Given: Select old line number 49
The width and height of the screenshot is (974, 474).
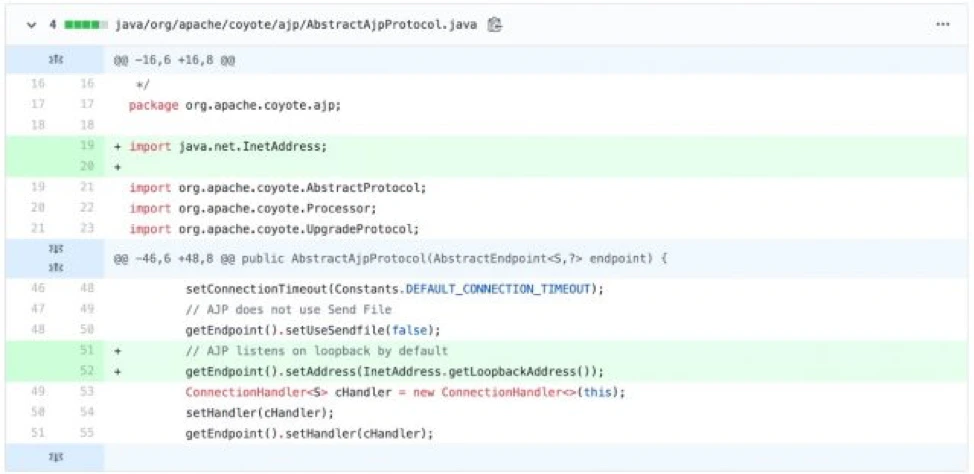Looking at the screenshot, I should coord(37,392).
